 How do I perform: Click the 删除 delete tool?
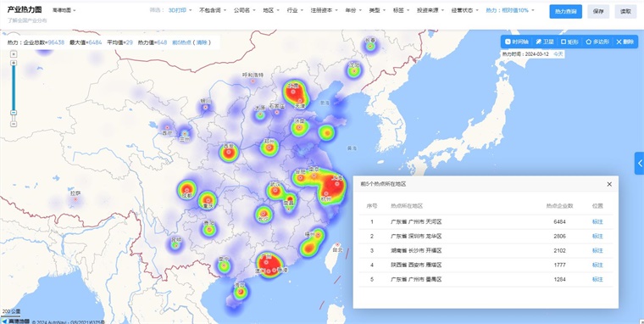(625, 42)
